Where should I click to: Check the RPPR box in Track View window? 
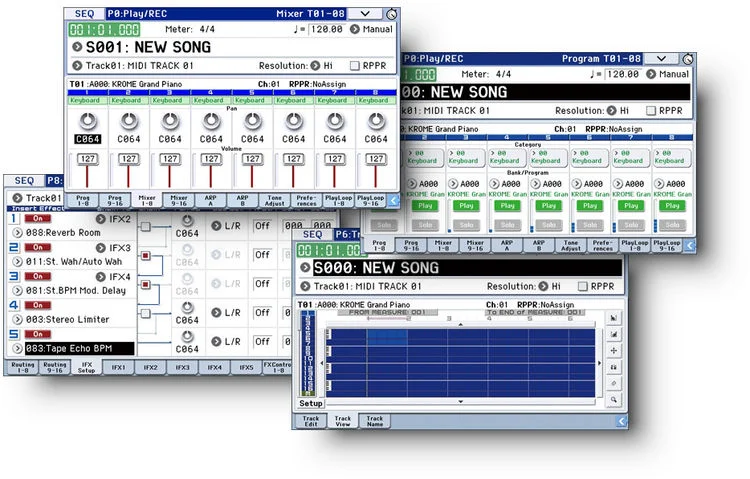[x=583, y=286]
